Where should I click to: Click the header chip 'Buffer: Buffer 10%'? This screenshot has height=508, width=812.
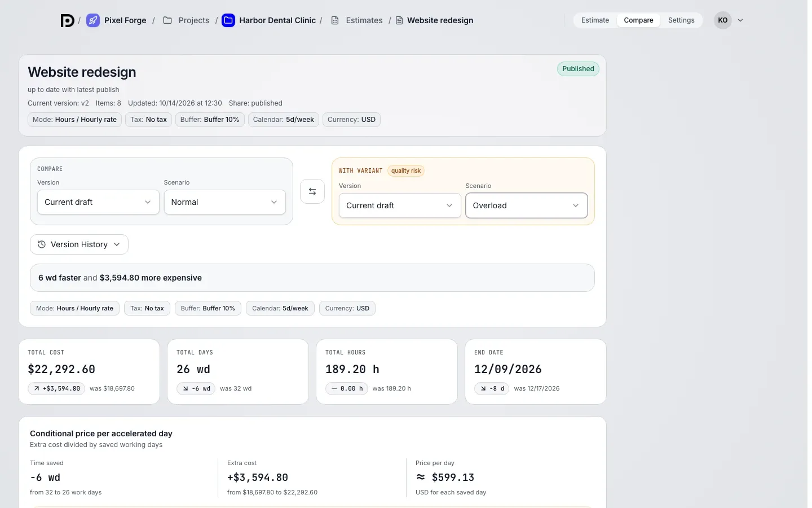pos(210,120)
